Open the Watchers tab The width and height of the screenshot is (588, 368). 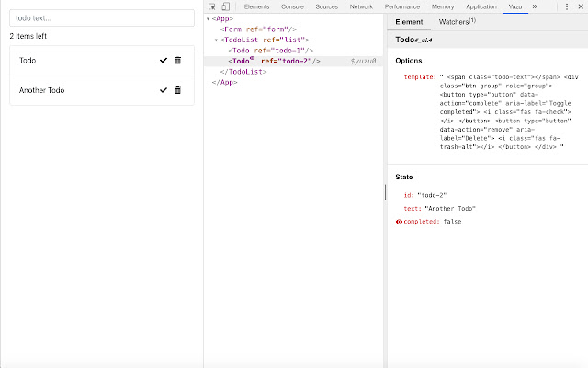point(457,22)
